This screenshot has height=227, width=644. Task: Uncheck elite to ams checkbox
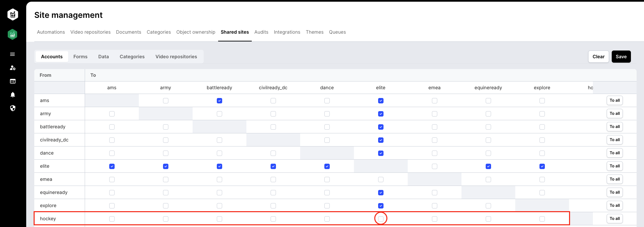pos(112,166)
